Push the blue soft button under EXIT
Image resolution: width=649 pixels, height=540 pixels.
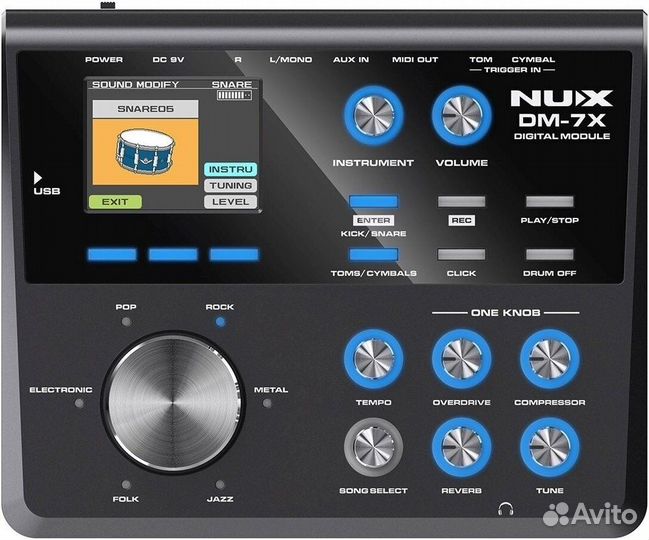pos(112,254)
